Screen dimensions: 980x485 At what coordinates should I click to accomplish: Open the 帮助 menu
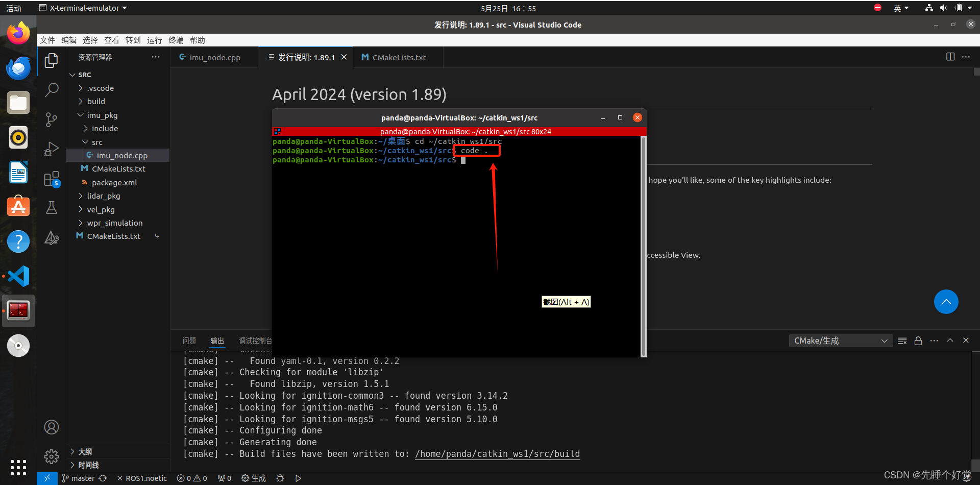pyautogui.click(x=198, y=40)
